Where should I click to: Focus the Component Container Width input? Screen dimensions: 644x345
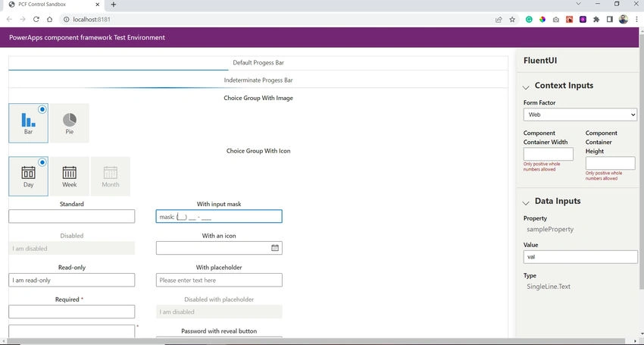549,154
